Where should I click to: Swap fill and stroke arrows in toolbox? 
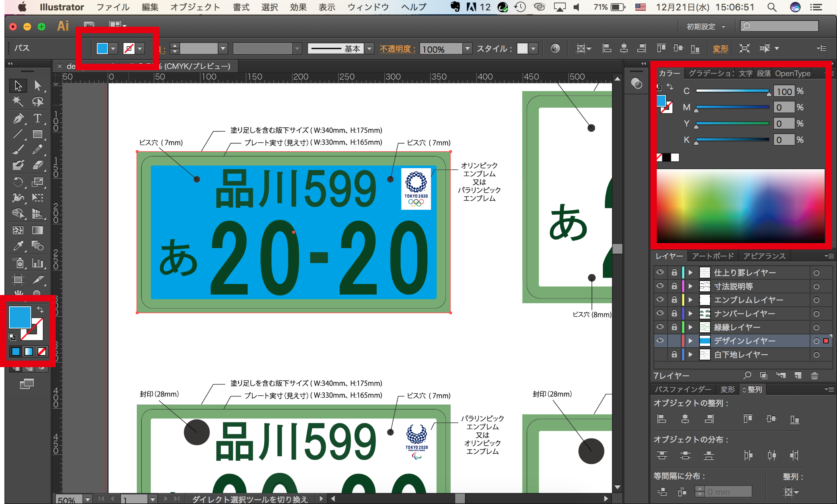tap(40, 309)
